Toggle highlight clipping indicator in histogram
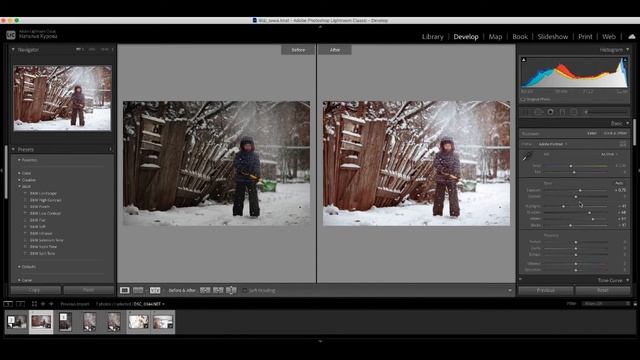Screen dimensions: 640x360 (x=624, y=60)
